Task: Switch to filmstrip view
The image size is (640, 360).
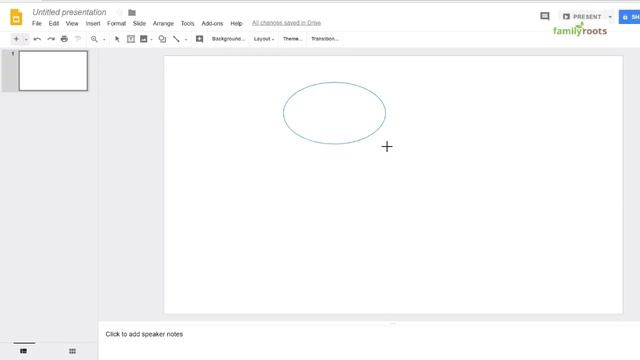Action: pos(24,351)
